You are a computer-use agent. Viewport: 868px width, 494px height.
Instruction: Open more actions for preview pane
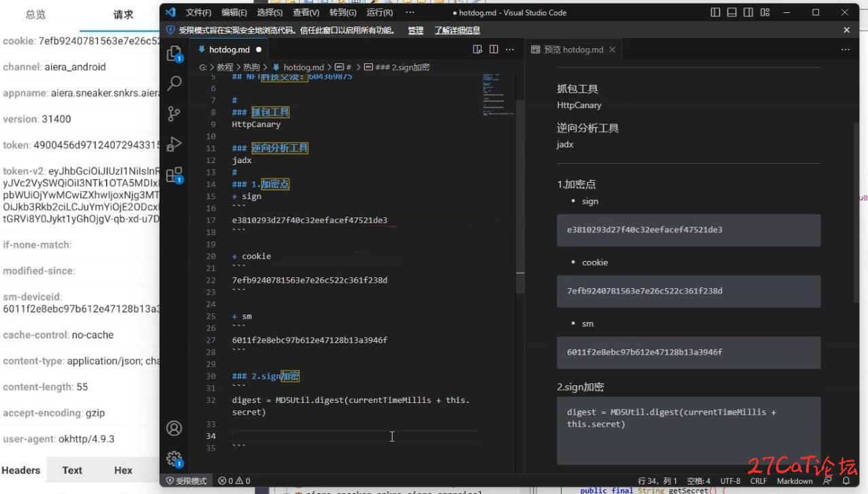846,50
